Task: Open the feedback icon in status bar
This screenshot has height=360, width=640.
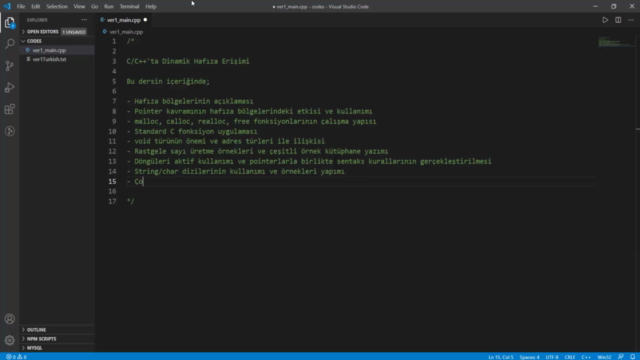Action: (621, 357)
